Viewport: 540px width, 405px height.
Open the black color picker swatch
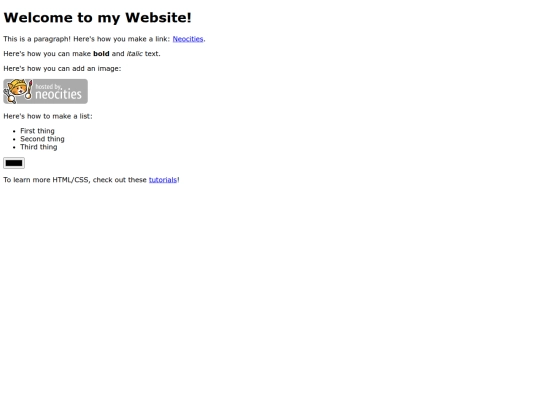(x=14, y=163)
